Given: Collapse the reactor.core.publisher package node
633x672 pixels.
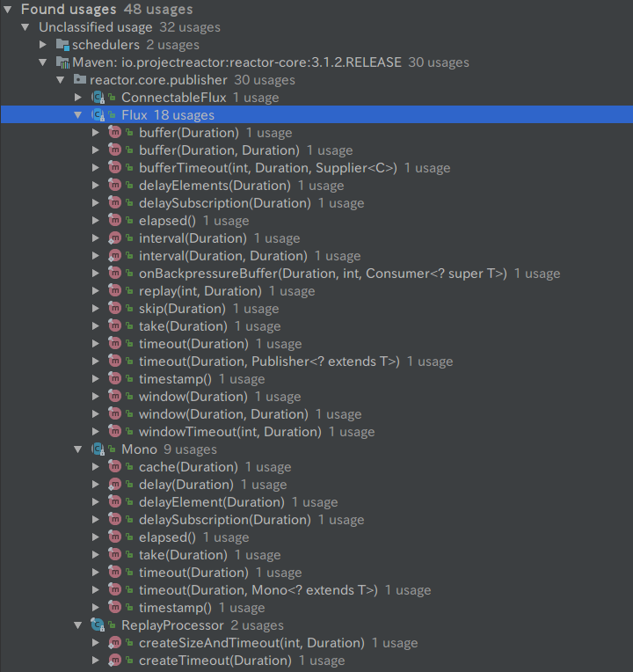Looking at the screenshot, I should 61,80.
